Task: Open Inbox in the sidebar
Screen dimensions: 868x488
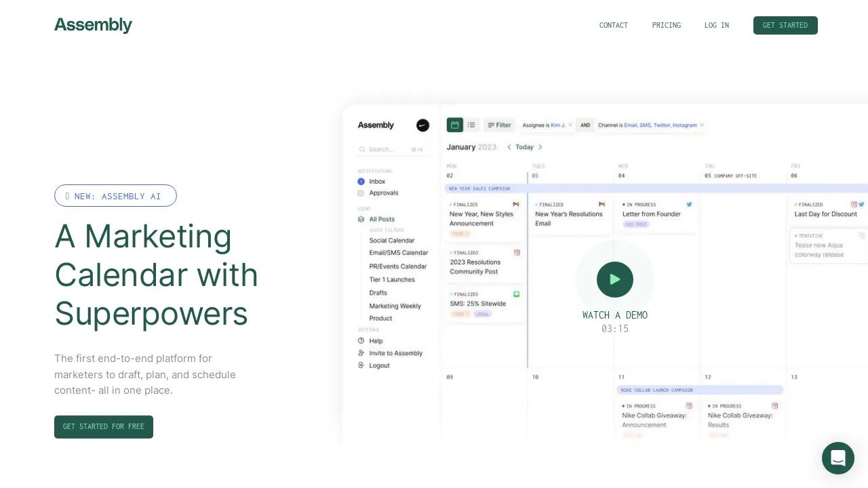Action: tap(377, 182)
